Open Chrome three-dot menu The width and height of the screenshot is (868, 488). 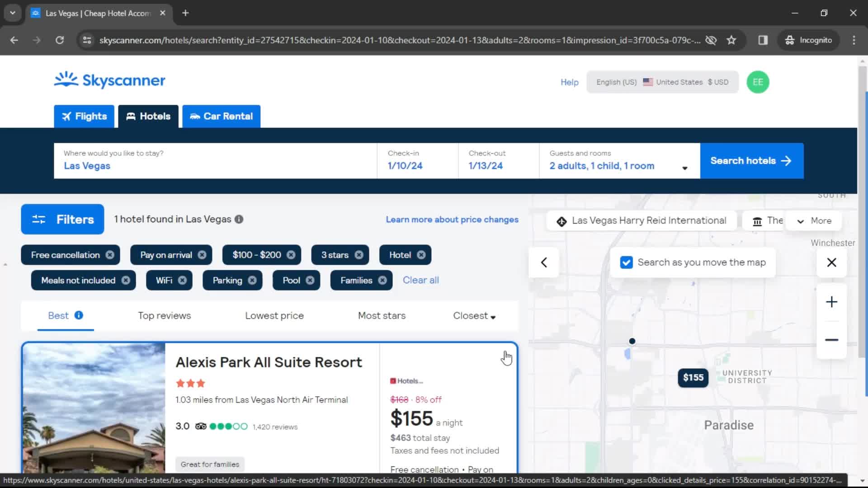click(x=854, y=40)
